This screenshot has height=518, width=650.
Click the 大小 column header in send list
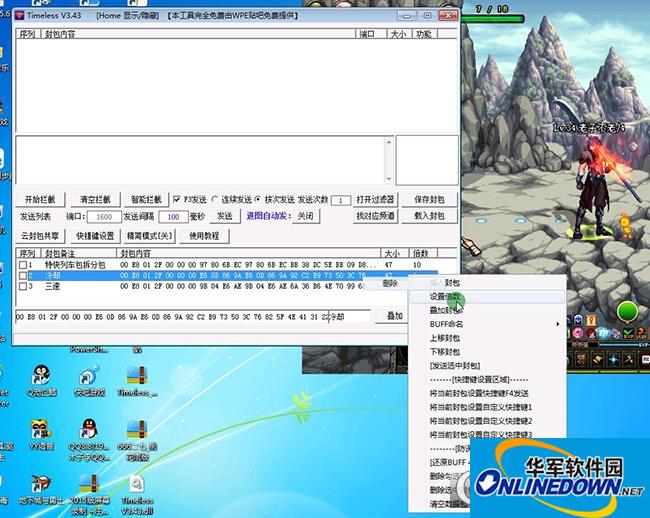point(395,253)
